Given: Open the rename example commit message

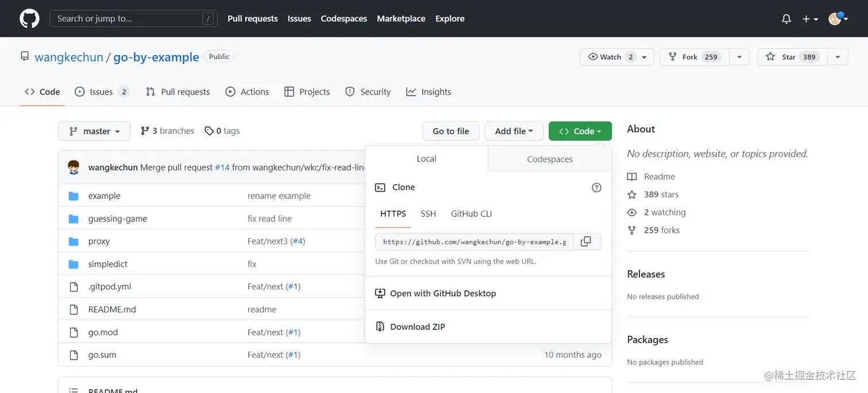Looking at the screenshot, I should click(279, 196).
